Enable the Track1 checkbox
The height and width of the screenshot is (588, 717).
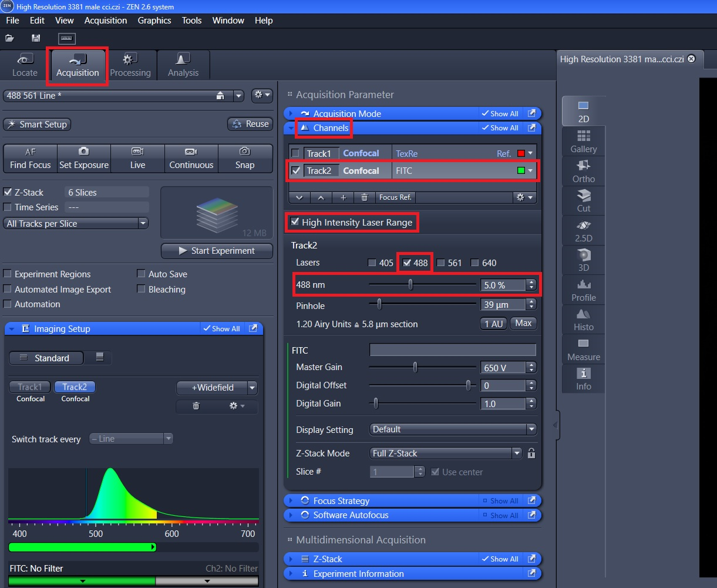coord(295,153)
